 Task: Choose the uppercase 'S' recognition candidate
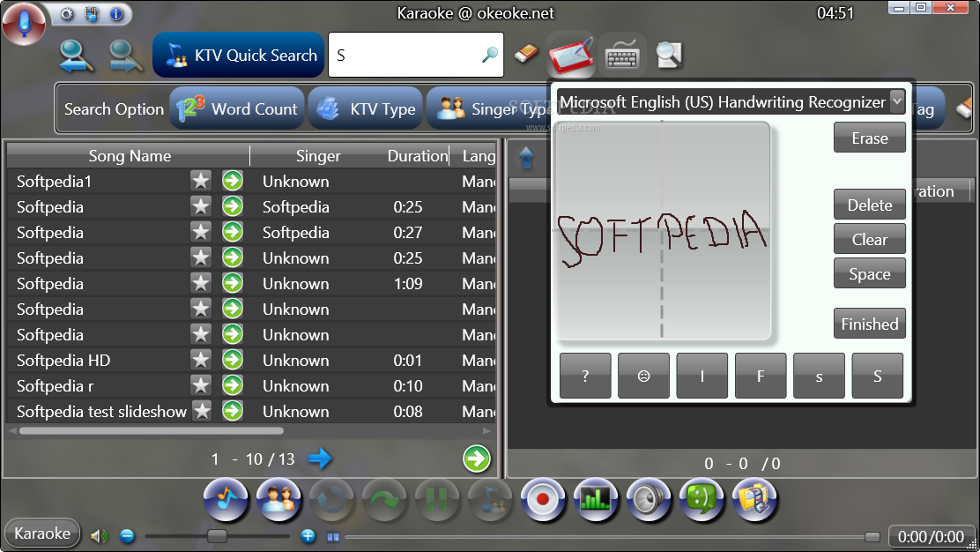(x=878, y=375)
